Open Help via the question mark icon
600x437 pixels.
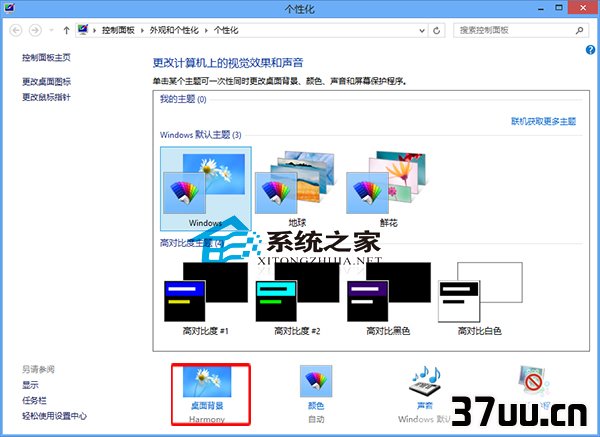[590, 50]
